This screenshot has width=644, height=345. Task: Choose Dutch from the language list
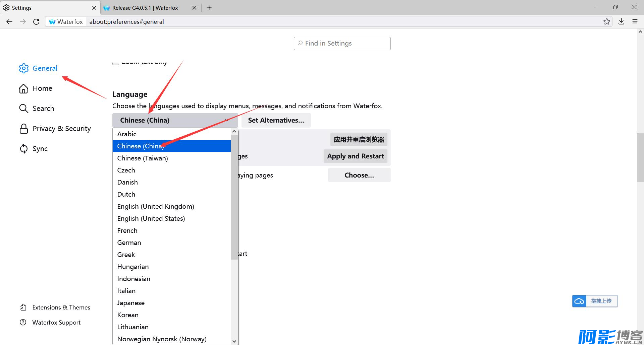172,194
